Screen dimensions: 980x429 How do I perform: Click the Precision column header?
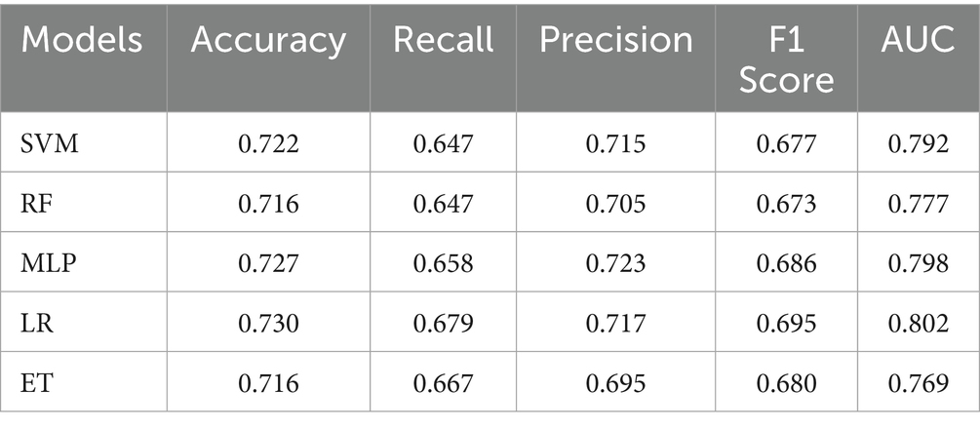(615, 40)
